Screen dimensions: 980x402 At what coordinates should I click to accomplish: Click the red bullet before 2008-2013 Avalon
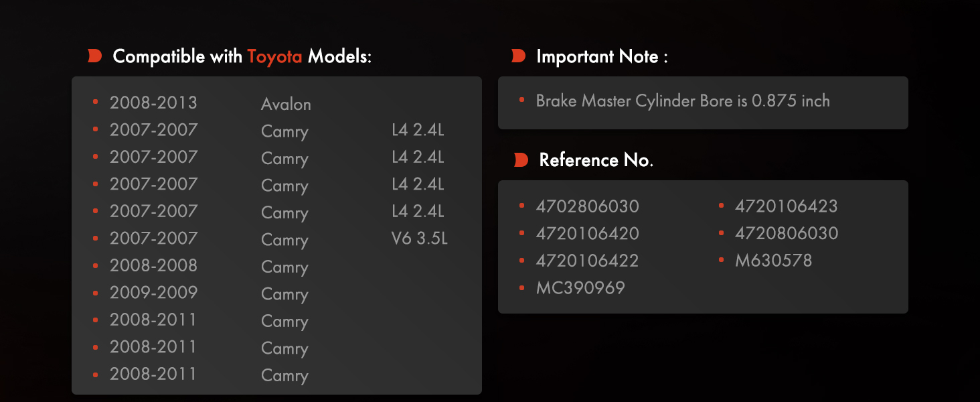(96, 102)
